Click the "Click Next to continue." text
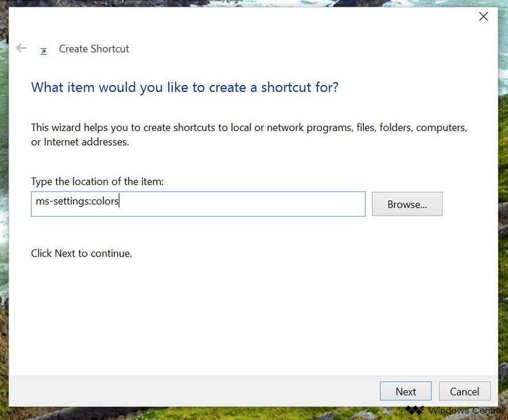Screen dimensions: 508x420 point(81,253)
